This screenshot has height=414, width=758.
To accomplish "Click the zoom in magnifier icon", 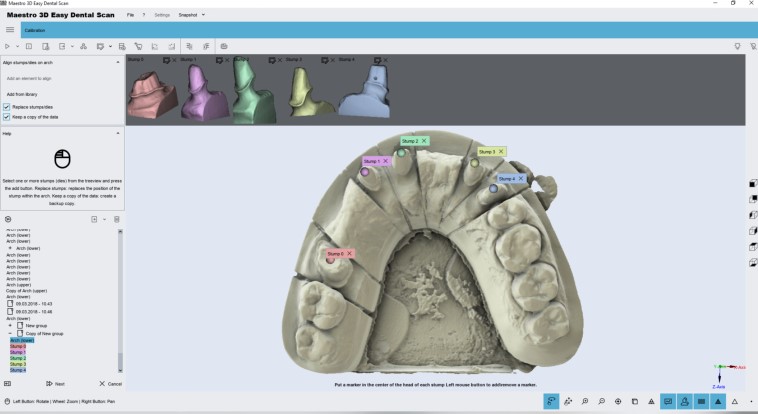I will pyautogui.click(x=585, y=401).
